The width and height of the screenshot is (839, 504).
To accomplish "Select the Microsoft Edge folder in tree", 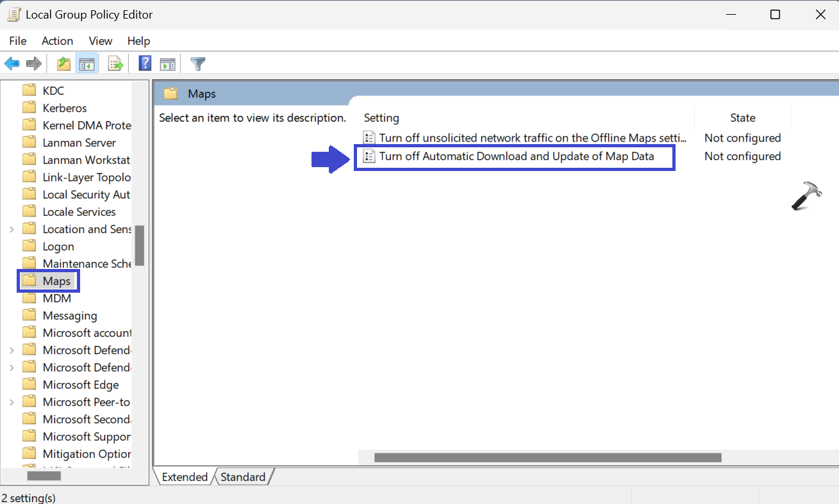I will [80, 385].
